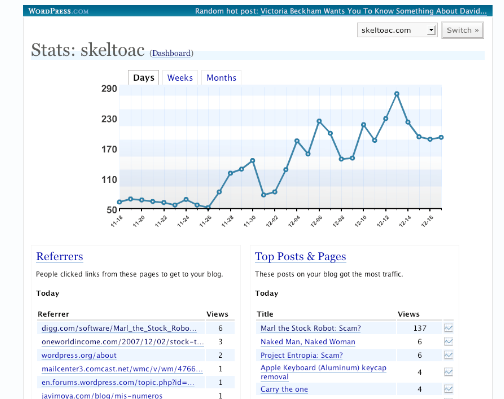Open Naked Man, Naked Woman post
Screen dimensions: 504x399
point(308,342)
